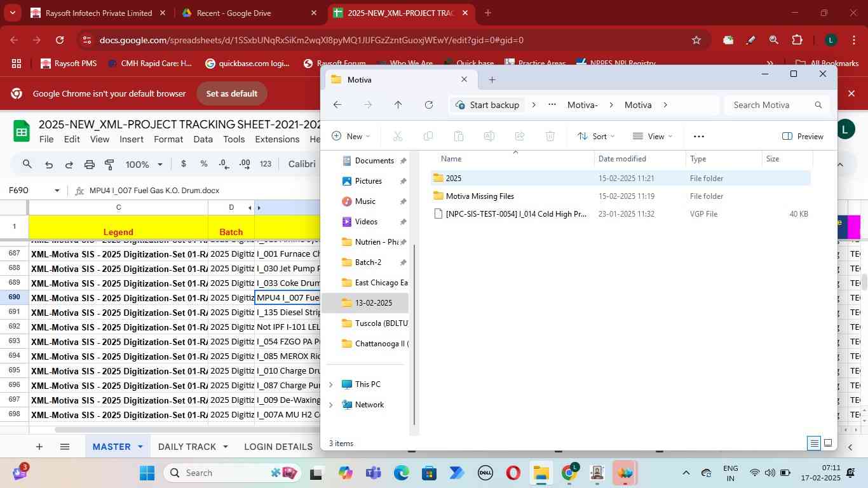Add a new sheet with plus button
This screenshot has height=488, width=868.
coord(39,447)
